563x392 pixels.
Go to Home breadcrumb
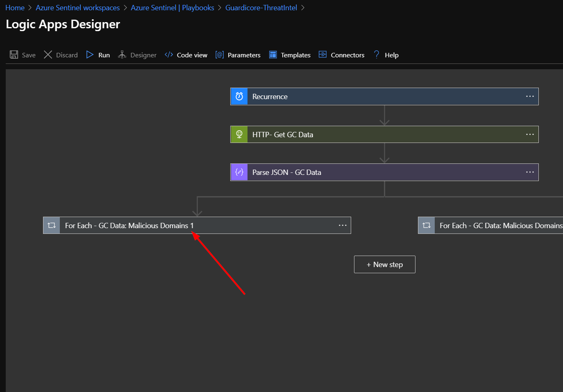(x=15, y=8)
